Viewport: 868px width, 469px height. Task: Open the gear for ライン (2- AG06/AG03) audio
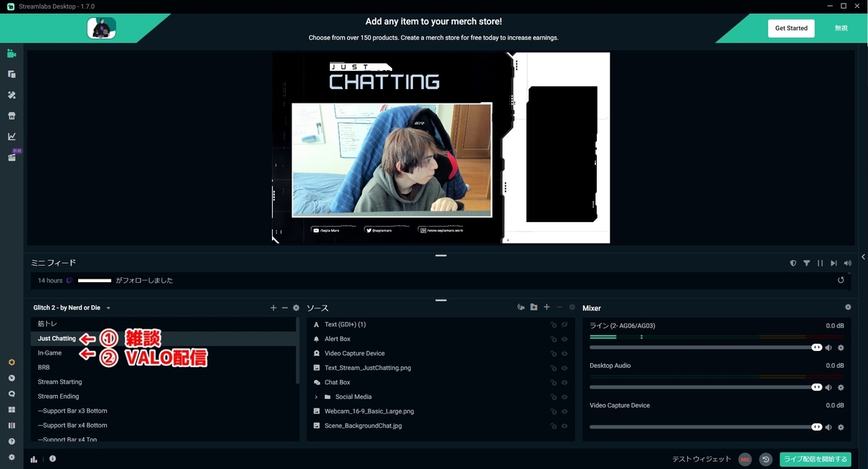click(841, 348)
